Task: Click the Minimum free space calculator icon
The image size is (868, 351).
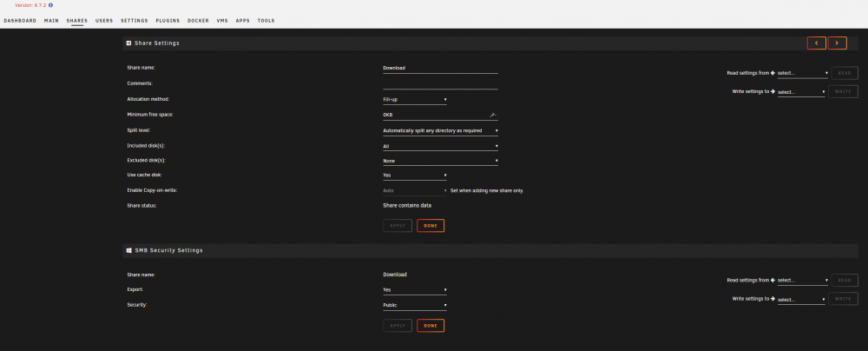Action: [x=493, y=116]
